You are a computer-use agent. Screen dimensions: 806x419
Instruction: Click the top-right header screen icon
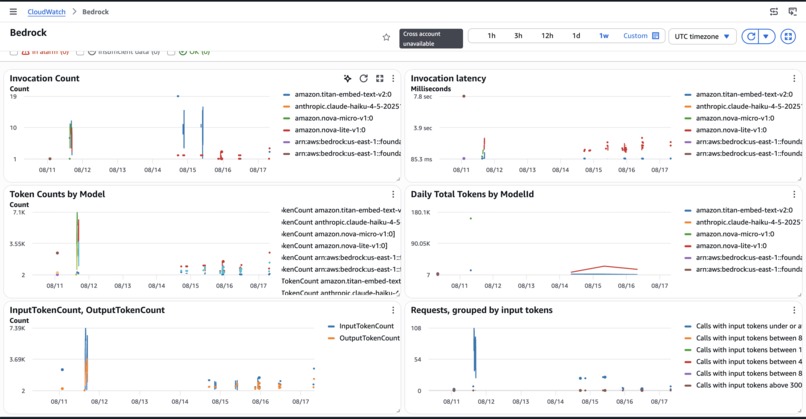[793, 11]
